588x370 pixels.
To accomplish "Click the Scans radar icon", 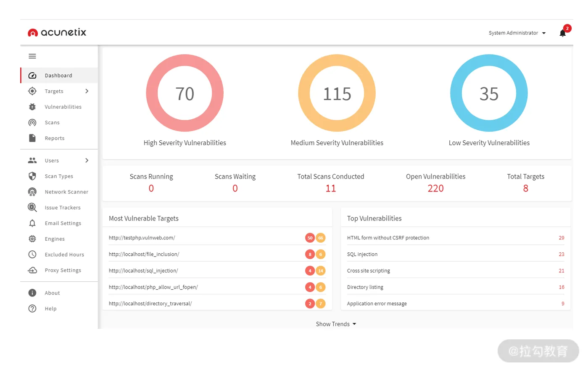I will pyautogui.click(x=32, y=123).
